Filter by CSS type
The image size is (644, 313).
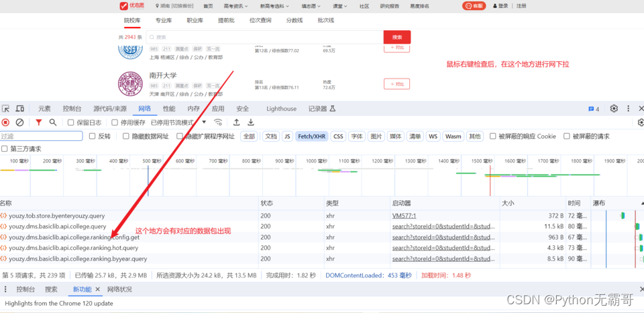tap(338, 136)
